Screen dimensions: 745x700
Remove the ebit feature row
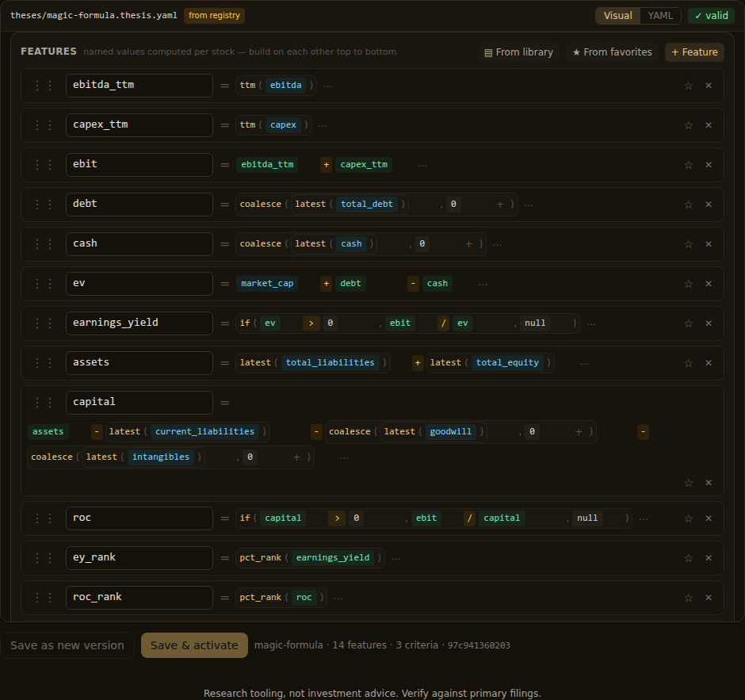pos(709,165)
